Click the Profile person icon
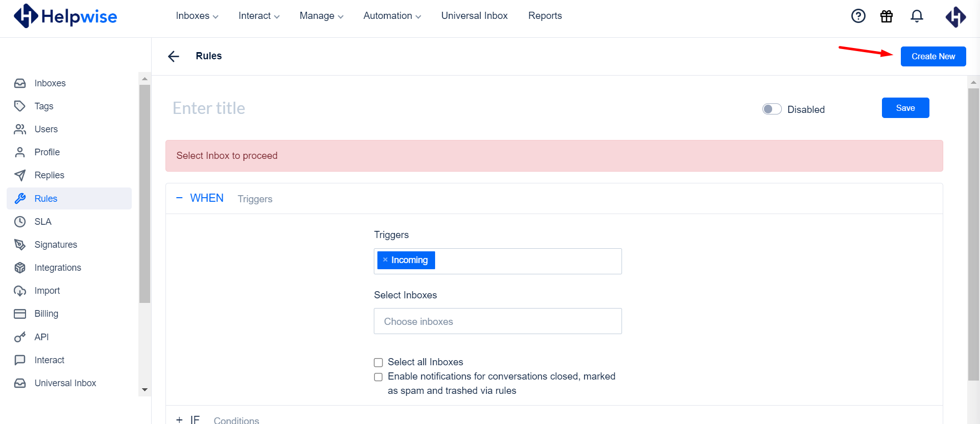 coord(20,152)
